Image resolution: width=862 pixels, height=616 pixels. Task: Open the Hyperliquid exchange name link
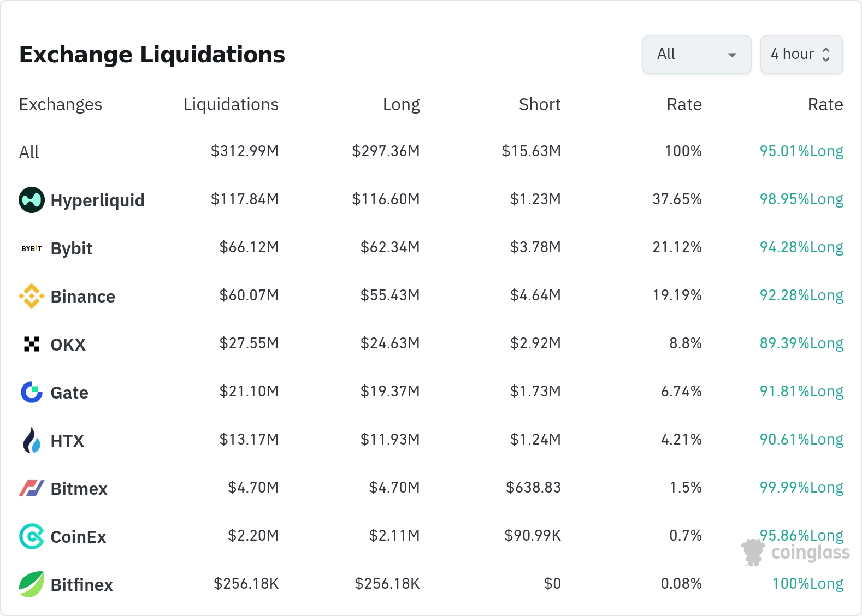97,200
